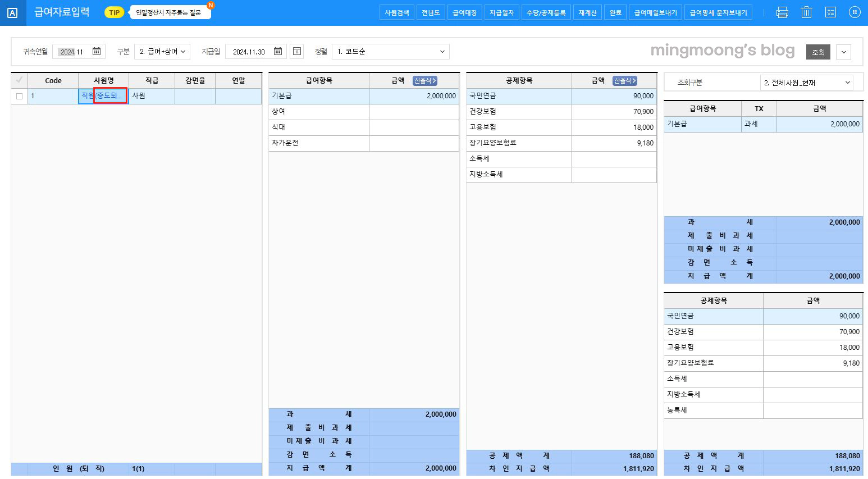
Task: Click the printer icon
Action: click(x=782, y=12)
